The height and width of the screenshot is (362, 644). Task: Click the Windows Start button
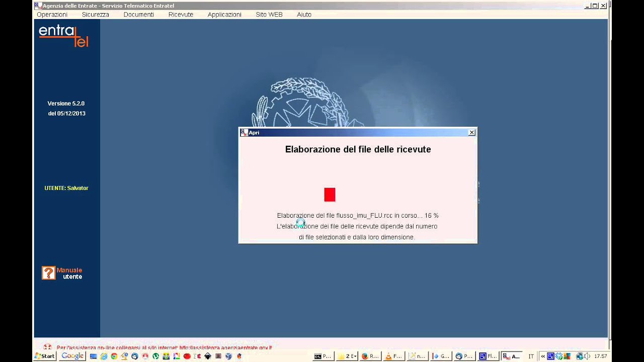[45, 356]
